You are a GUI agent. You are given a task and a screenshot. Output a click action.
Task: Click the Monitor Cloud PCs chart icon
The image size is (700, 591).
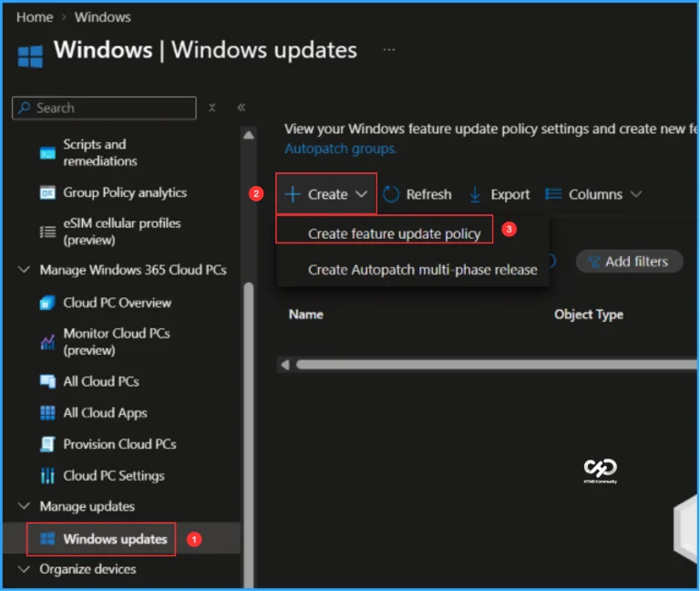(47, 342)
